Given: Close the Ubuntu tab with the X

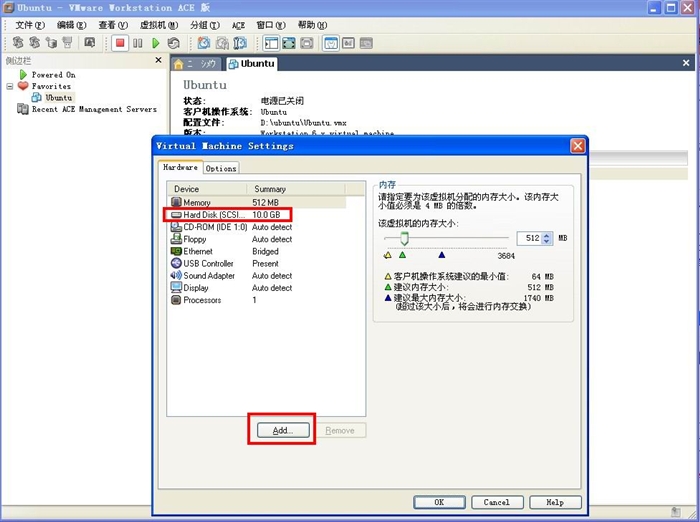Looking at the screenshot, I should click(686, 63).
